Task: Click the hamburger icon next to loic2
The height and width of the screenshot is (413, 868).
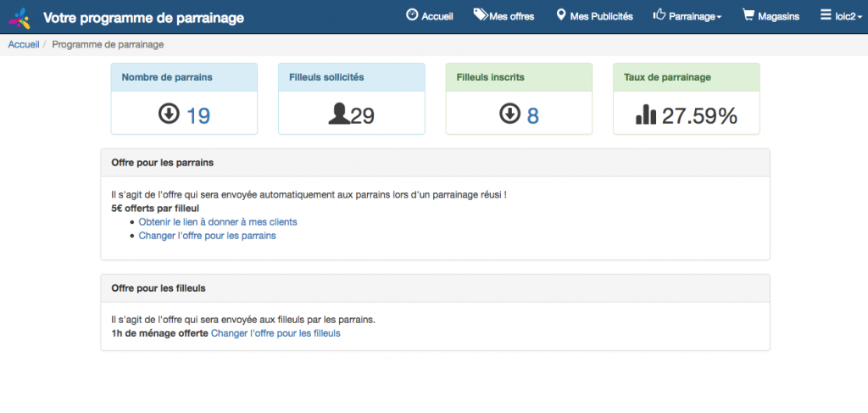Action: pos(826,15)
